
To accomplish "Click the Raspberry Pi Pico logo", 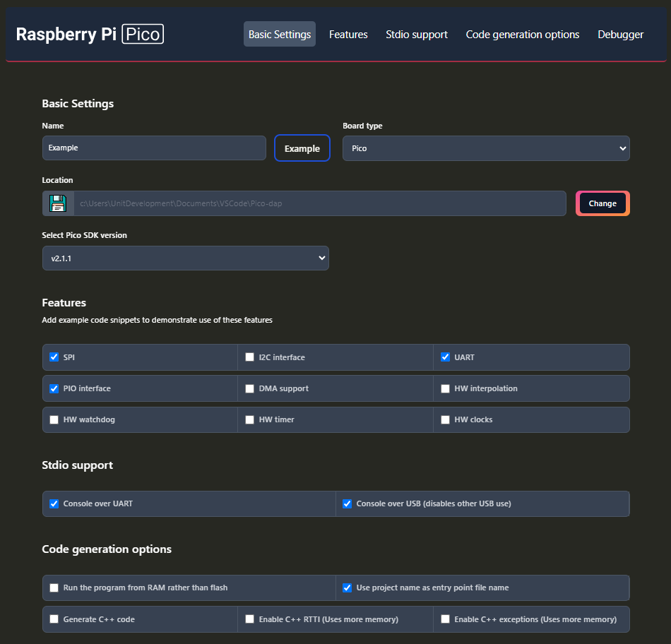I will pos(90,34).
